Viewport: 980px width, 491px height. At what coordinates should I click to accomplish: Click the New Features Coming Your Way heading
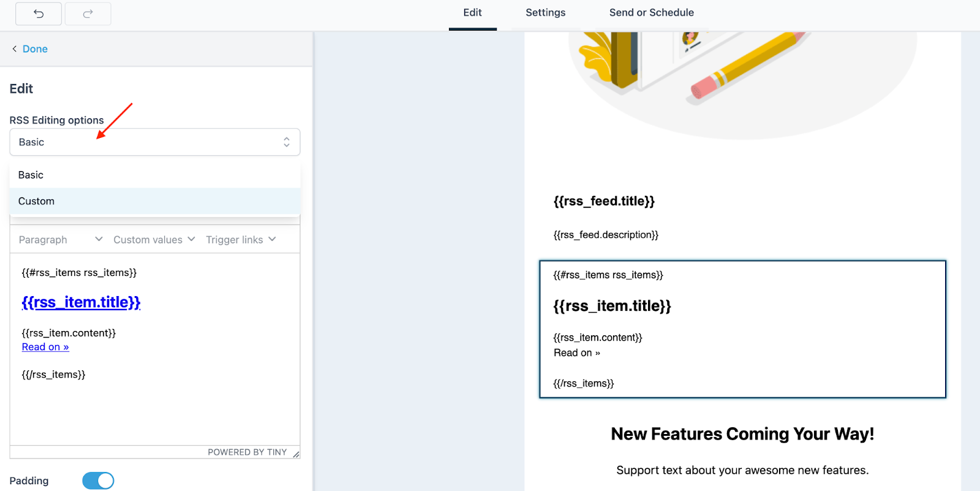click(742, 434)
